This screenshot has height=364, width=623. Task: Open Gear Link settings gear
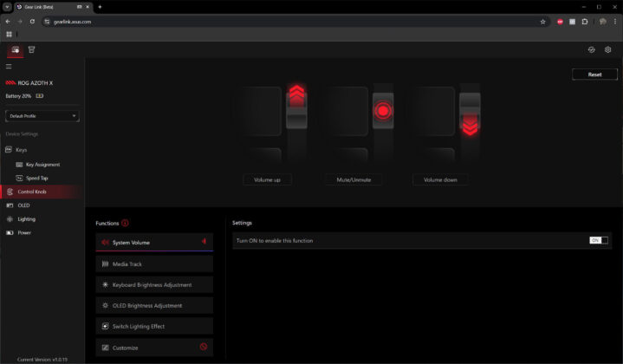(607, 49)
